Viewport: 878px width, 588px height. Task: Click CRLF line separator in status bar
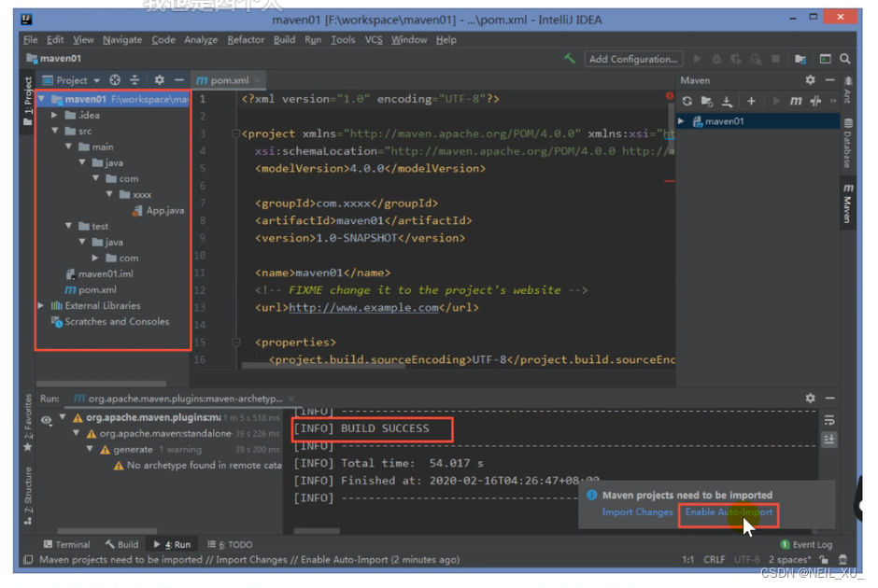coord(715,559)
